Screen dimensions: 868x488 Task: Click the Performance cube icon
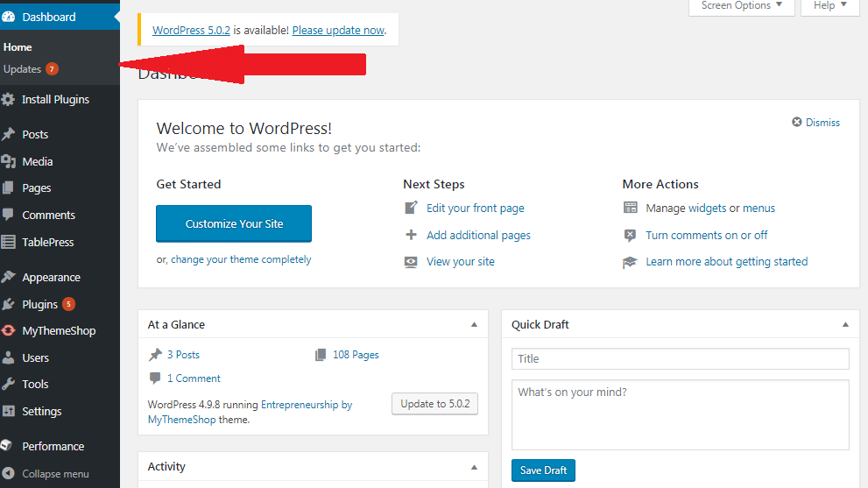tap(7, 445)
